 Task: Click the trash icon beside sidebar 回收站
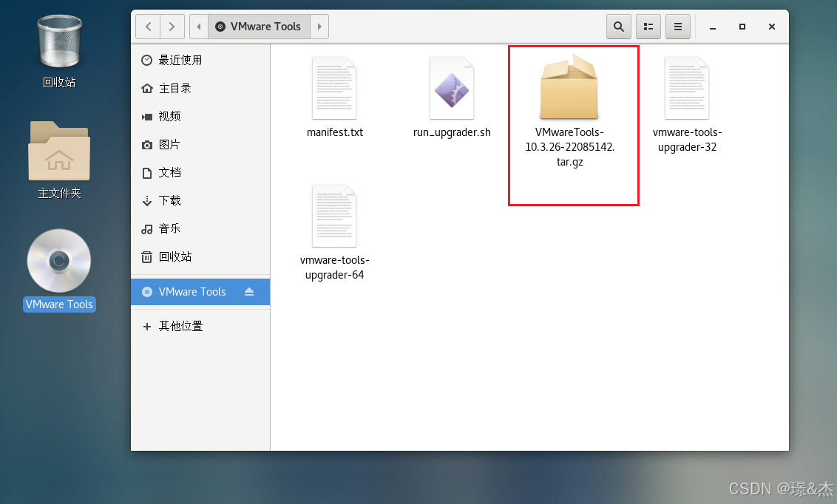pyautogui.click(x=147, y=258)
